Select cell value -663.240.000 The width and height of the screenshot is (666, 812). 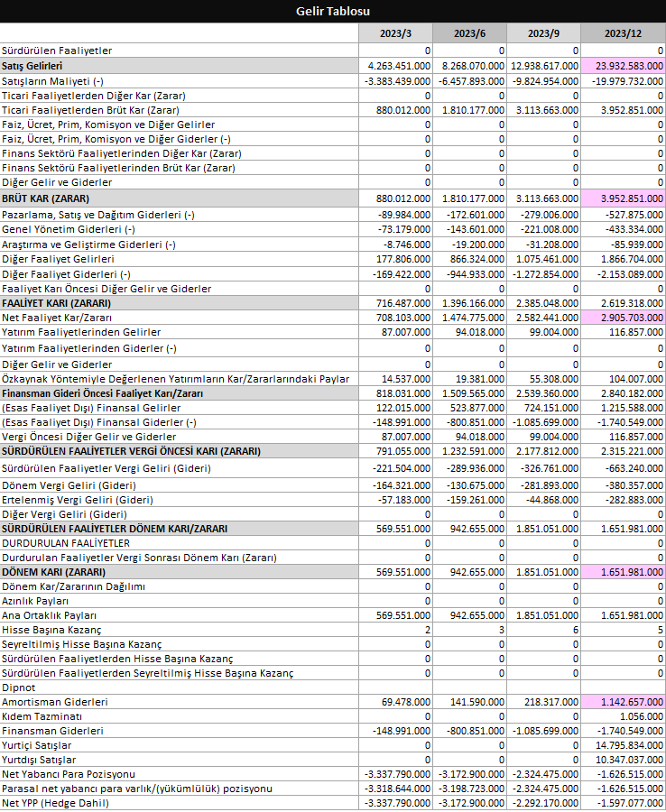coord(623,468)
